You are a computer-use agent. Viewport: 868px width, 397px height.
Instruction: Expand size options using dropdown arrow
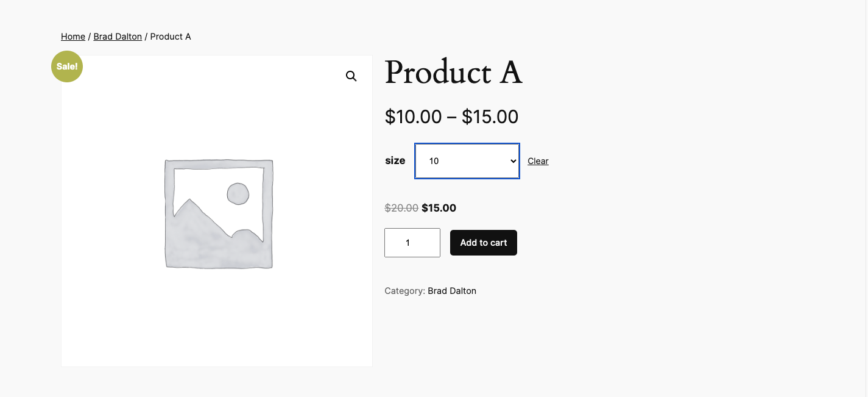point(513,161)
